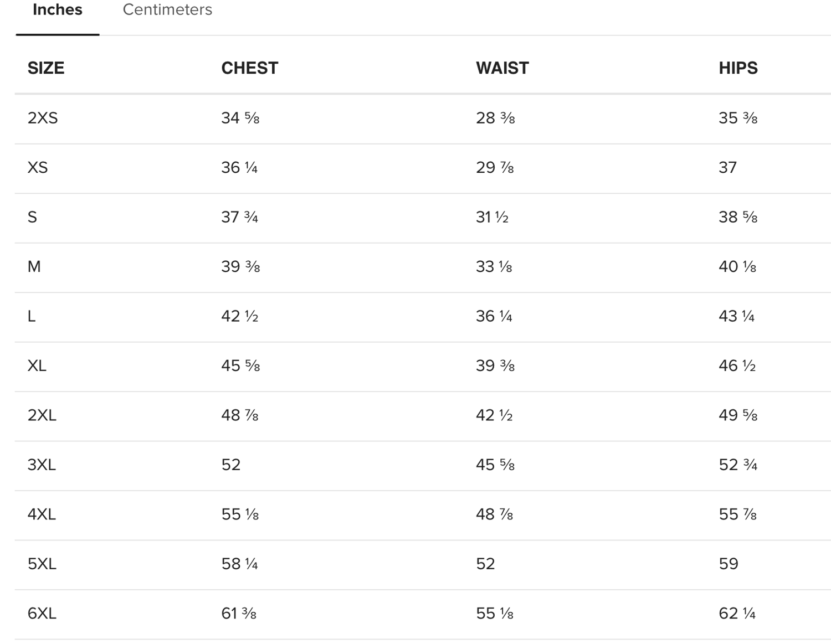
Task: Click the HIPS column header
Action: pos(738,68)
